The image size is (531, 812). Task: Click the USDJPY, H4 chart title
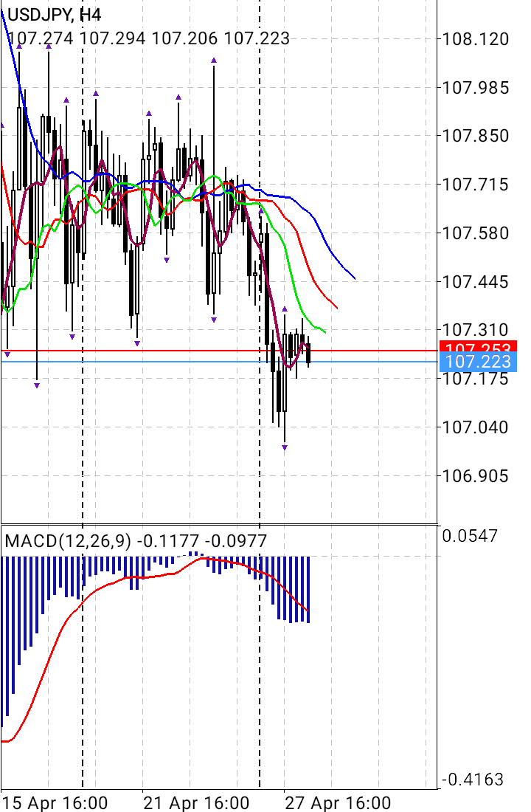[55, 15]
